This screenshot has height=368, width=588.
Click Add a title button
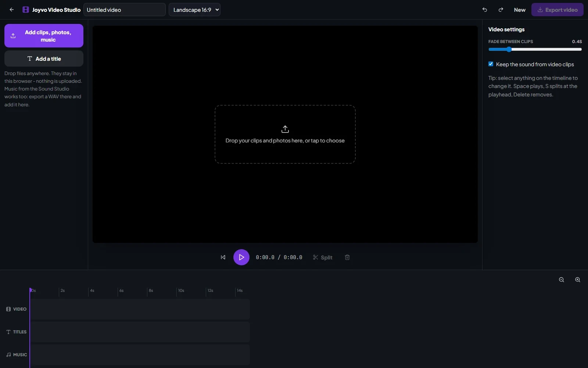point(44,59)
